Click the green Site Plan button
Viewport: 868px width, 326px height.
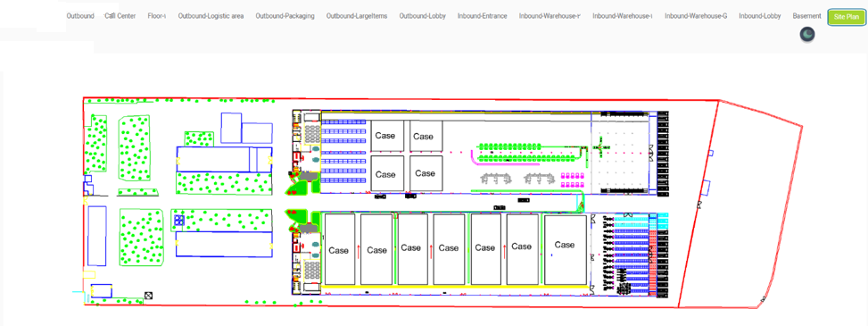pyautogui.click(x=846, y=17)
